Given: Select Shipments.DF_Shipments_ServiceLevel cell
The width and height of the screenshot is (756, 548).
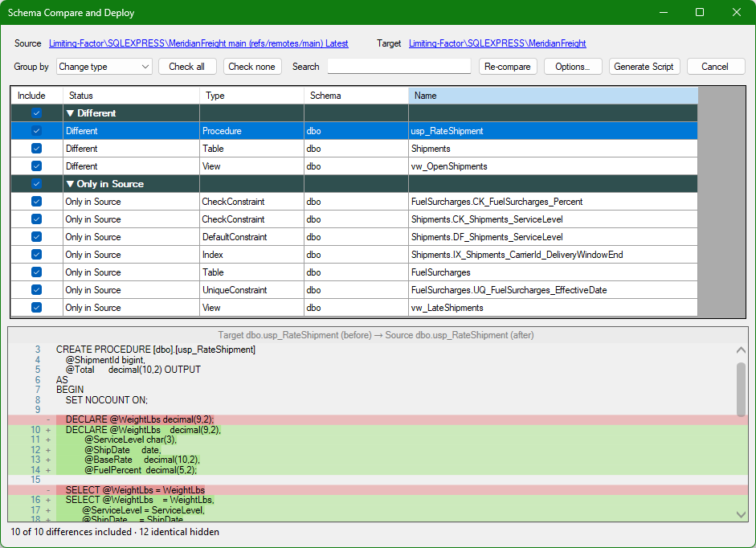Looking at the screenshot, I should [x=553, y=237].
